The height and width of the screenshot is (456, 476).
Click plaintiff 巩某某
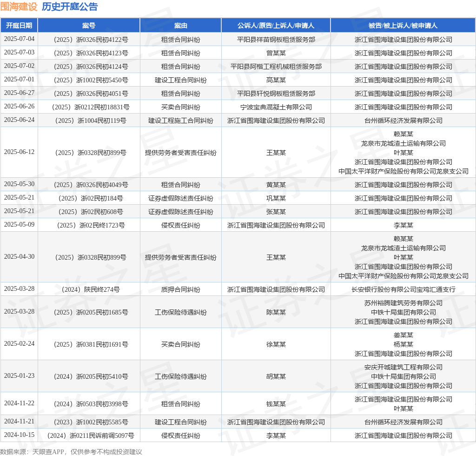[x=276, y=198]
